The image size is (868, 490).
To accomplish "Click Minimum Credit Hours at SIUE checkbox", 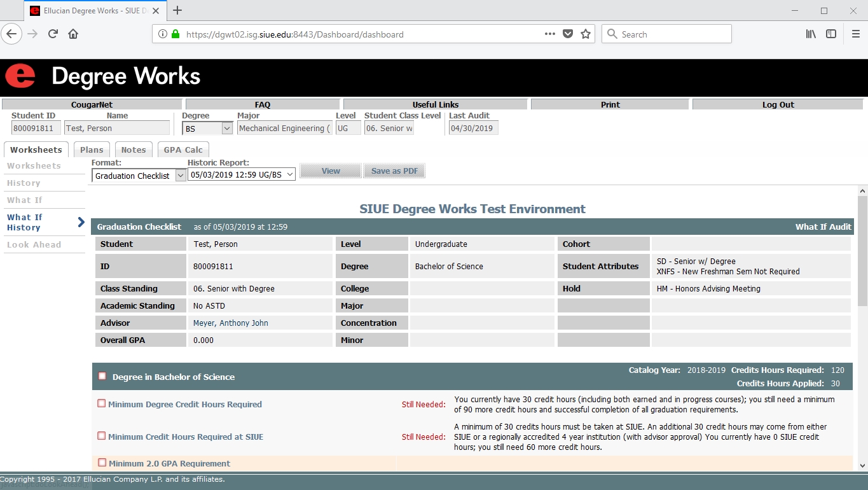I will pos(102,436).
